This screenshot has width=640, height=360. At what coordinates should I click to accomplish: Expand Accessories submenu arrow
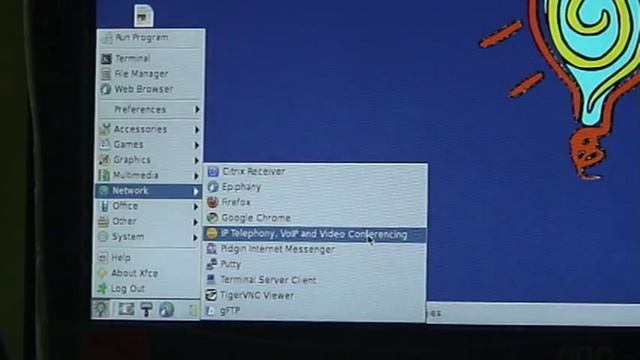pyautogui.click(x=197, y=130)
